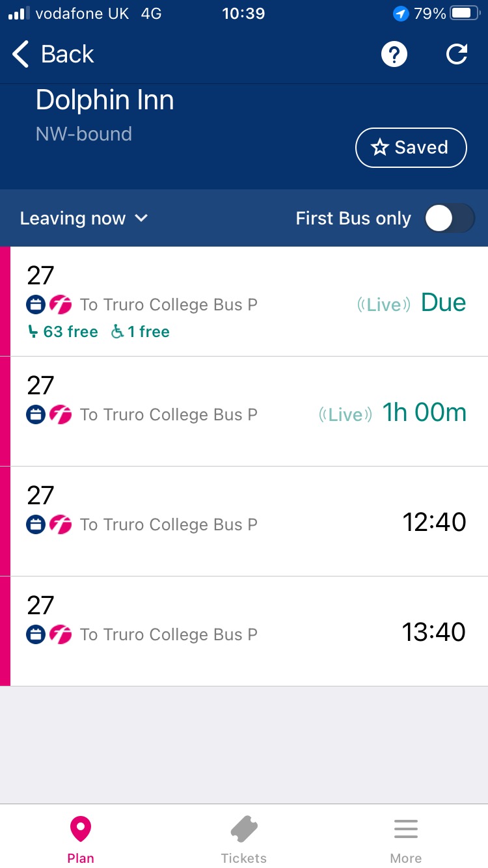Go Back to the previous screen

[x=51, y=55]
